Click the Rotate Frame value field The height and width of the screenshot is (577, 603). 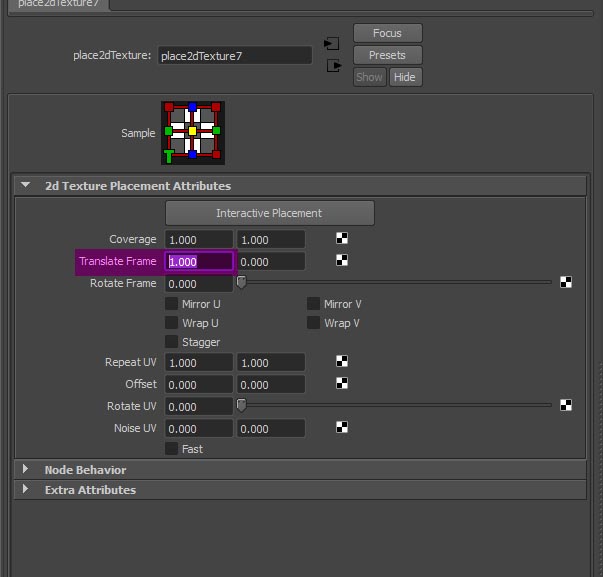coord(199,283)
